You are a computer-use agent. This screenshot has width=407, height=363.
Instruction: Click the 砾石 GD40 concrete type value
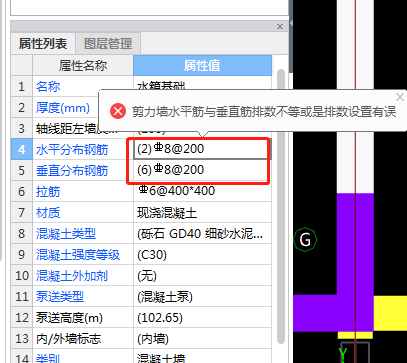pos(202,234)
